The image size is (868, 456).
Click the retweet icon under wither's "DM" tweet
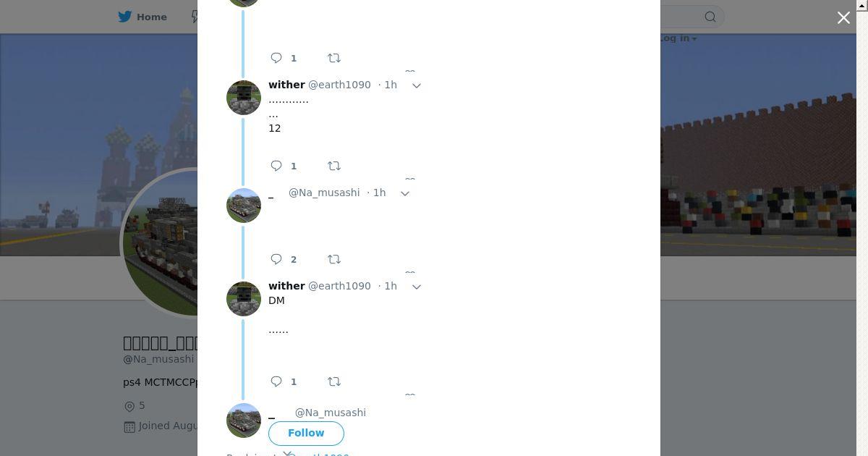click(334, 381)
